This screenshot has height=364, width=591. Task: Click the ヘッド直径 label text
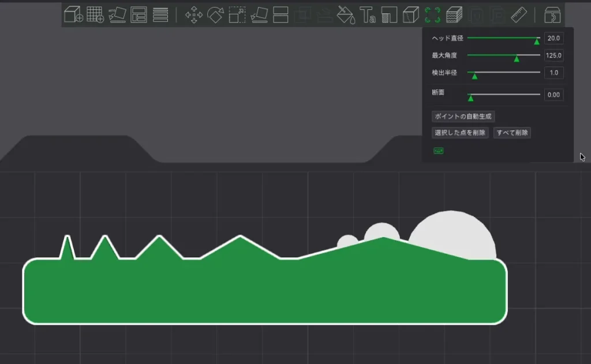pos(447,38)
